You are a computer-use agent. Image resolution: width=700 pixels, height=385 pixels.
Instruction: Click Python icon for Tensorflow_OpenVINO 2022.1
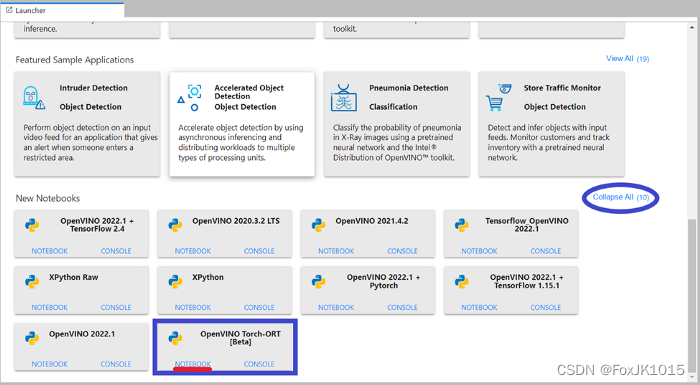pos(462,225)
